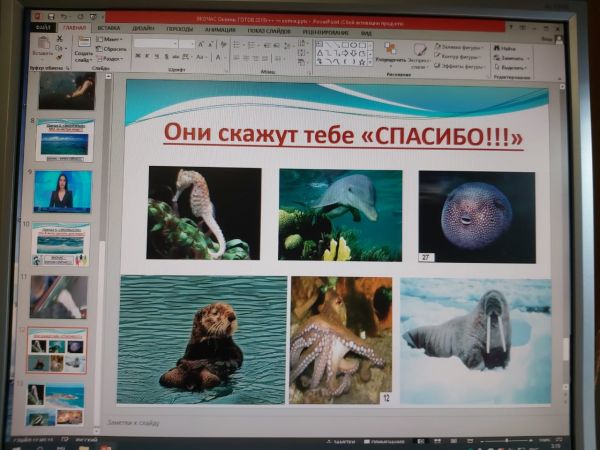Click Save icon in quick access toolbar
The width and height of the screenshot is (600, 450).
coord(50,17)
